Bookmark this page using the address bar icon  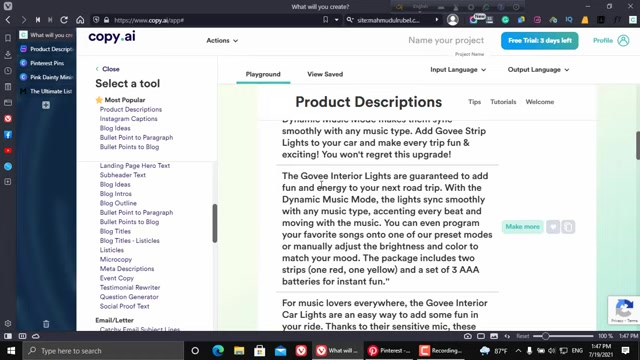click(325, 20)
